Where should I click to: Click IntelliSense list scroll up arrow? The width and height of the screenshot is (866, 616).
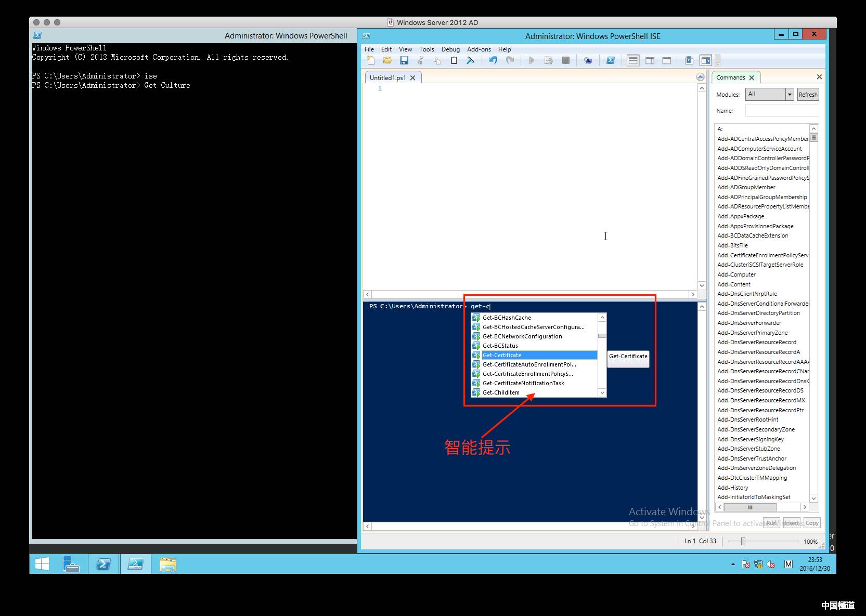[x=602, y=317]
